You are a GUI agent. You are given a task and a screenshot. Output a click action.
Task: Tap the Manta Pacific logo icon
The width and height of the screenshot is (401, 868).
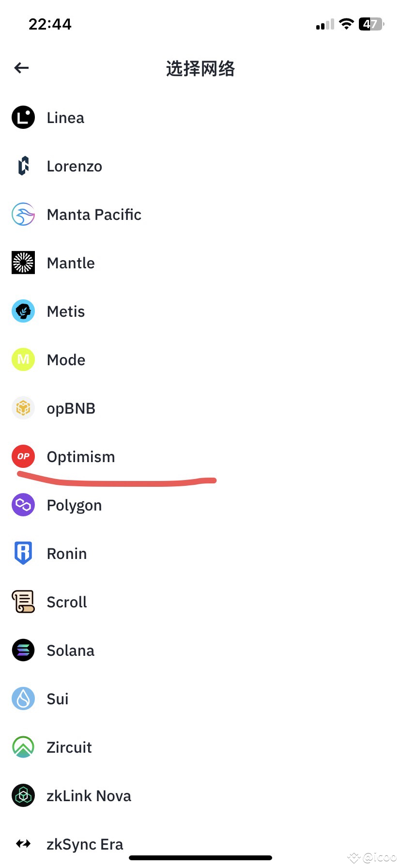(x=23, y=215)
